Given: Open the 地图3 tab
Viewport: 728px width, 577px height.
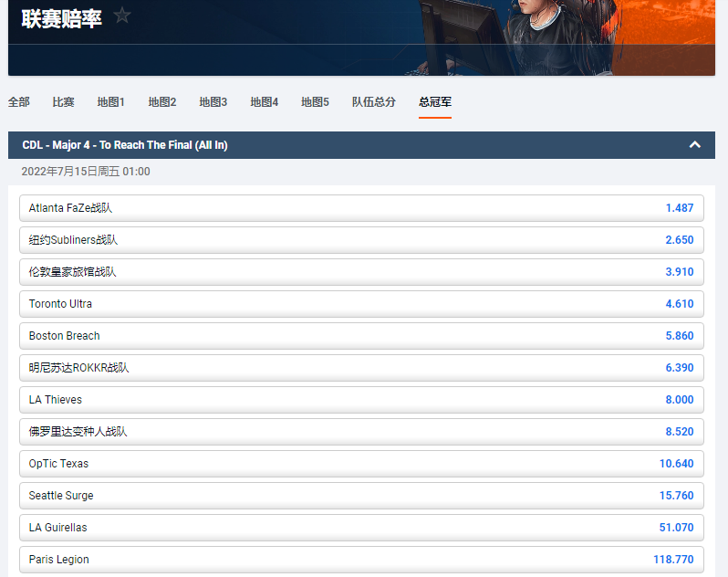Looking at the screenshot, I should pos(213,102).
